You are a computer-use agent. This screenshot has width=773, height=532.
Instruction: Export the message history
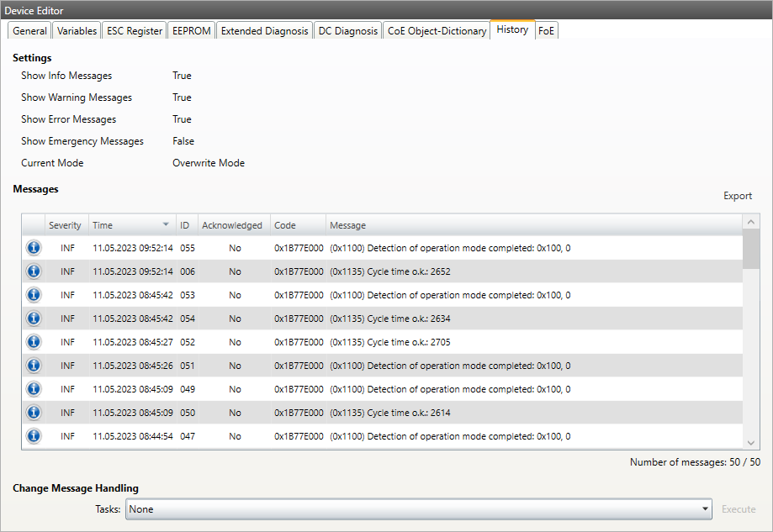pos(738,196)
